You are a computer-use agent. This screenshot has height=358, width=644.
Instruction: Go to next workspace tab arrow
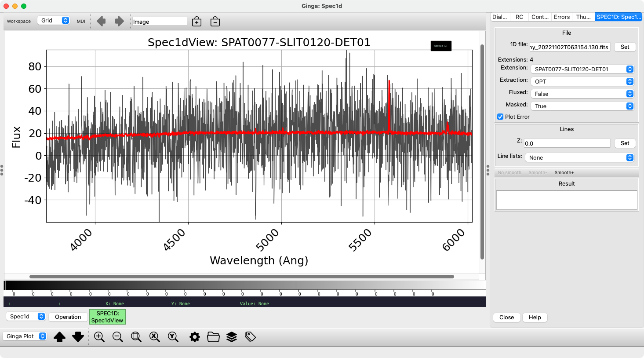click(x=119, y=21)
